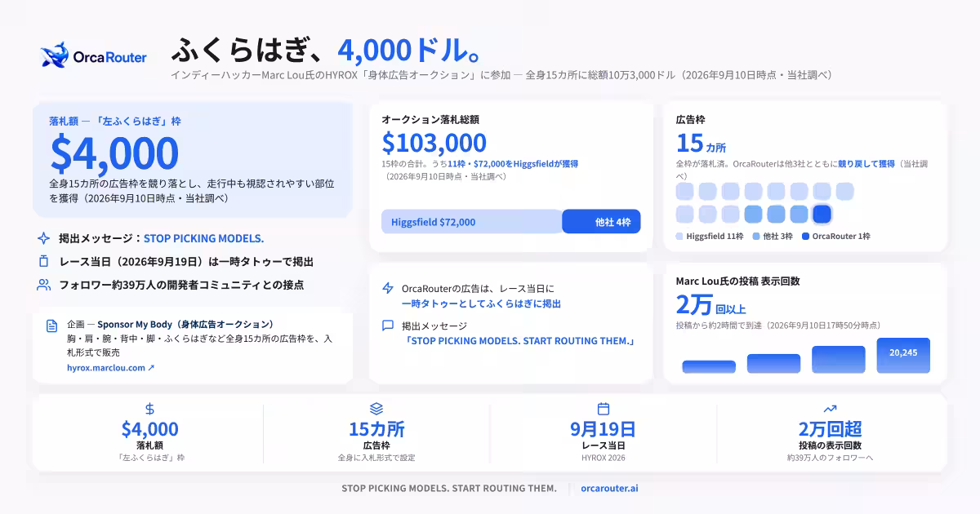Open the hyrox.marclou.com link
The height and width of the screenshot is (514, 980).
coord(110,368)
